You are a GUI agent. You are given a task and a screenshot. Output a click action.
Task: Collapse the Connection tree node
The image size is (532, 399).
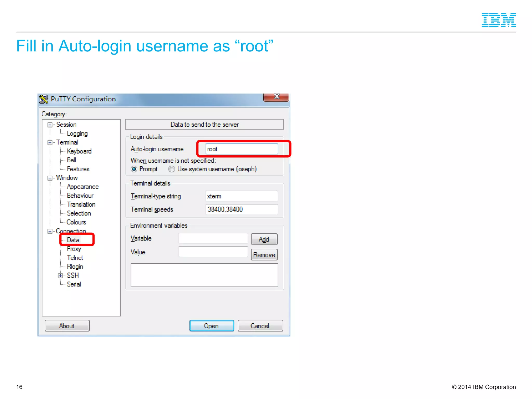[50, 231]
